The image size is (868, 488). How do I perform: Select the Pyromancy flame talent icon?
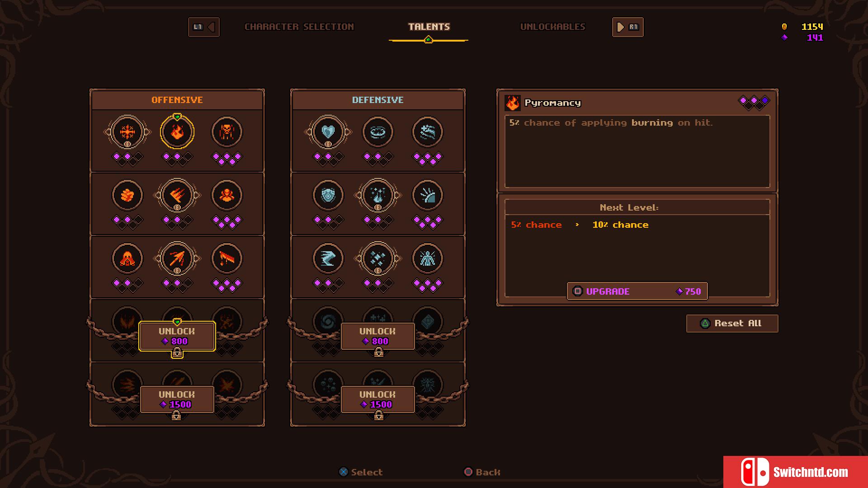click(177, 132)
